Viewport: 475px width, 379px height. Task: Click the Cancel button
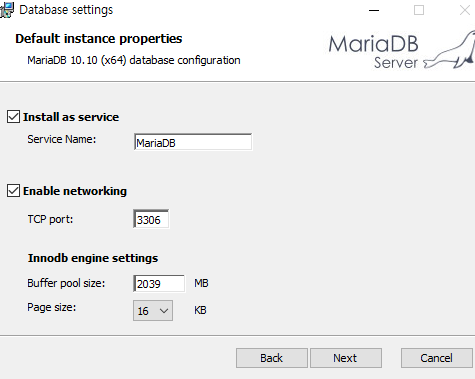(437, 358)
